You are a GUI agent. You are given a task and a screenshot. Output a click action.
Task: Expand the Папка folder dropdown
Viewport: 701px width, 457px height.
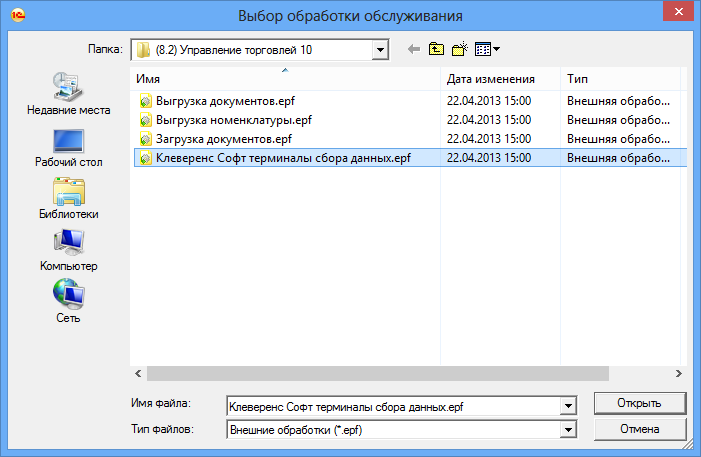click(x=380, y=50)
